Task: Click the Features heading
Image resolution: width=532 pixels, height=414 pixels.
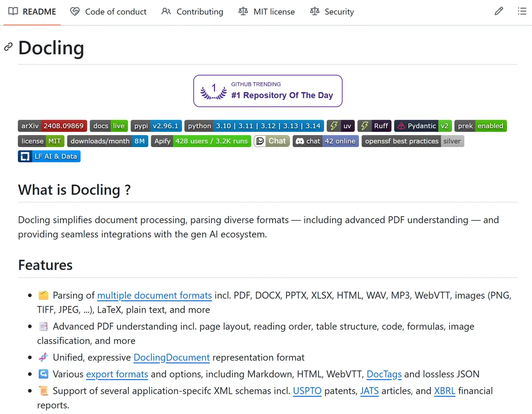Action: pyautogui.click(x=46, y=265)
